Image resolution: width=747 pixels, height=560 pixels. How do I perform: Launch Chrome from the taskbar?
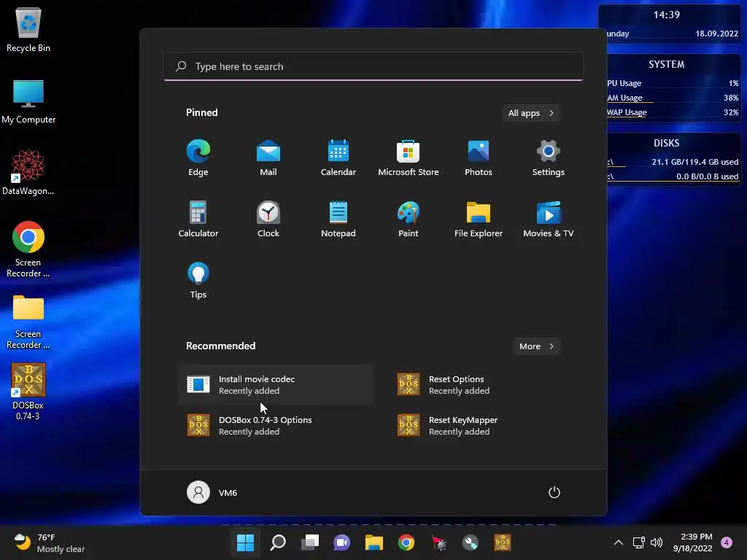(406, 542)
